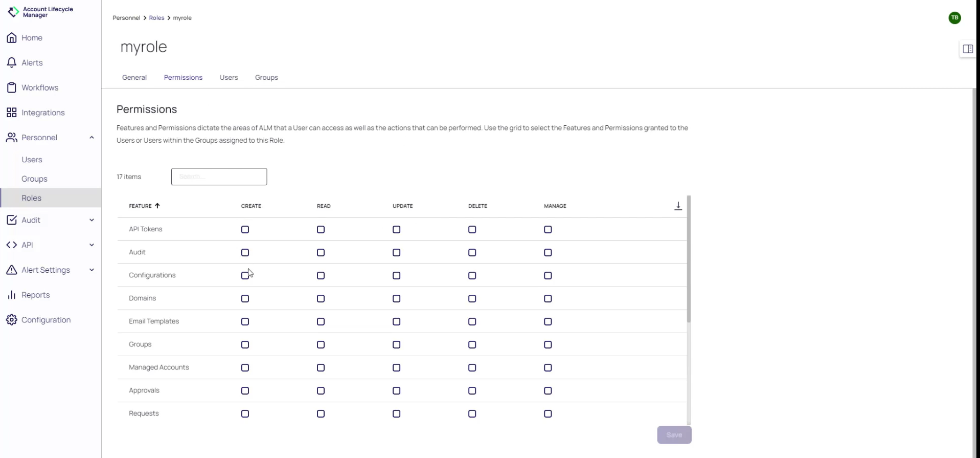980x458 pixels.
Task: Check Read permission for Domains
Action: point(321,299)
